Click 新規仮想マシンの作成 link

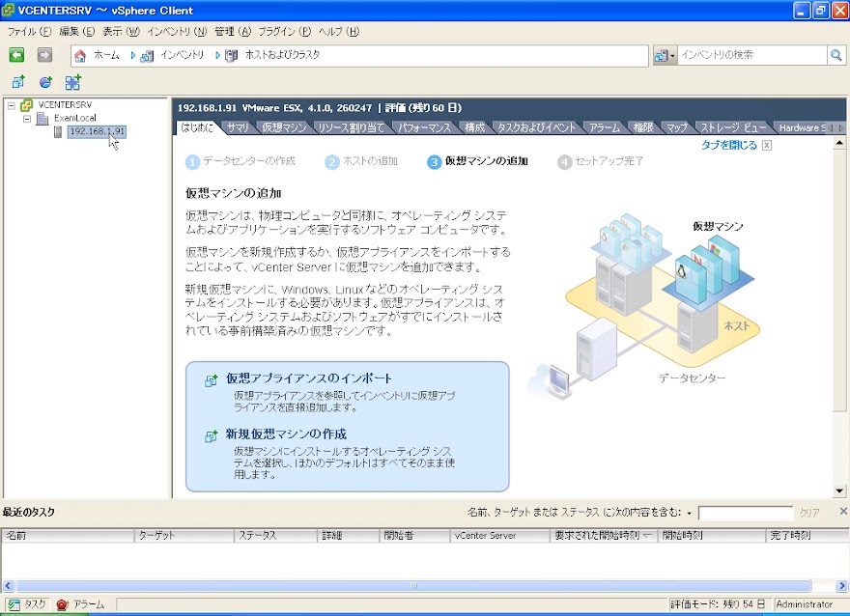[286, 434]
